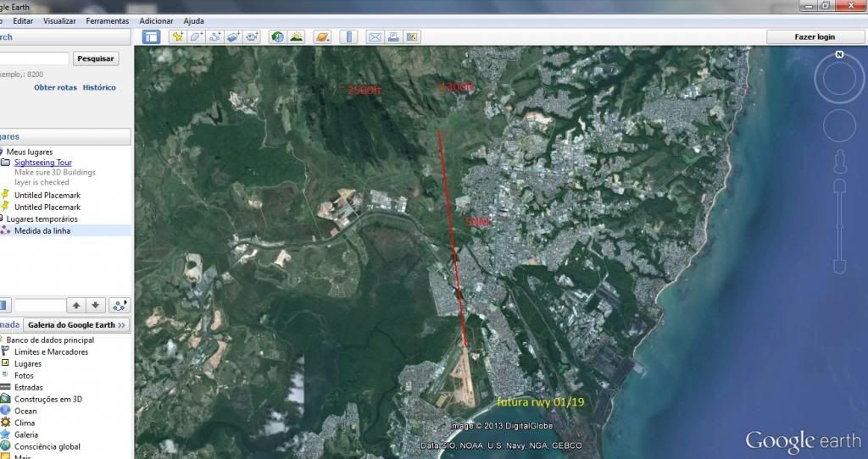Select Meus lugares in the places tree
Image resolution: width=868 pixels, height=459 pixels.
[30, 152]
